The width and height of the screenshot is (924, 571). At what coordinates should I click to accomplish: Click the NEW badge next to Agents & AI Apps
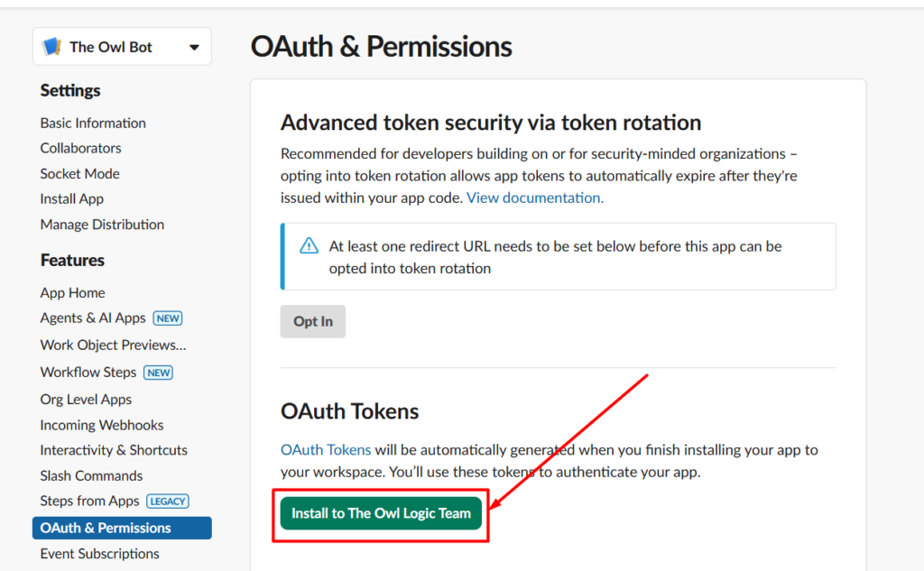click(166, 318)
